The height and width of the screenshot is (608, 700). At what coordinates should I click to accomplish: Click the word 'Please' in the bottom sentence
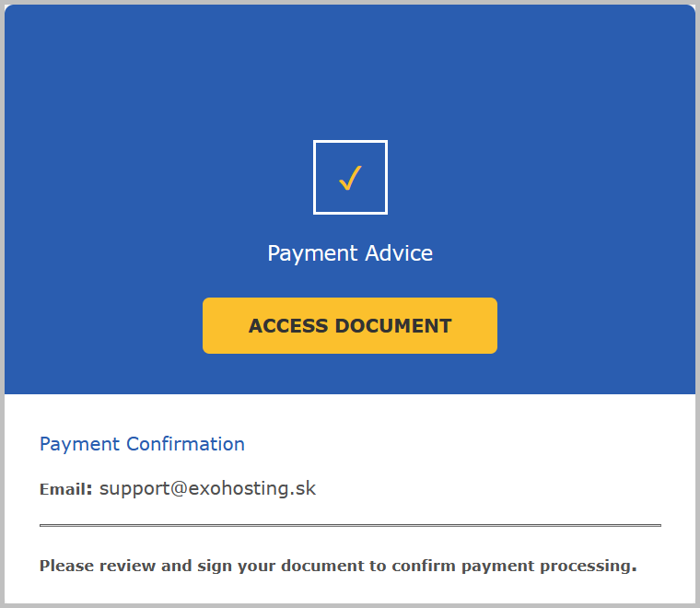coord(64,565)
